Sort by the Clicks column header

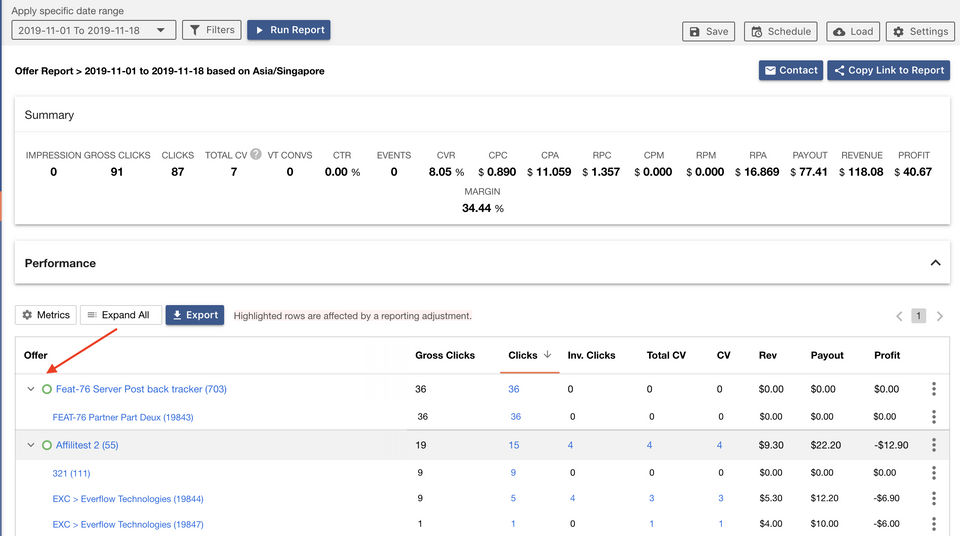point(523,355)
